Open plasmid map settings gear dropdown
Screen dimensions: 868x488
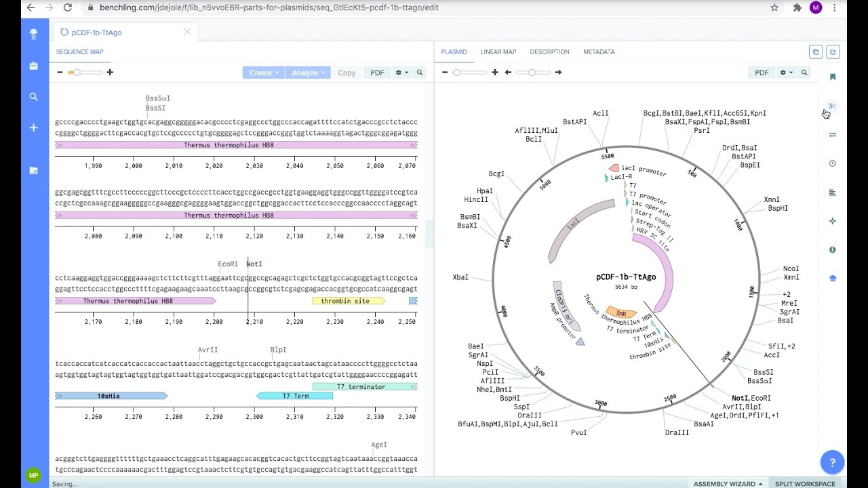(787, 73)
